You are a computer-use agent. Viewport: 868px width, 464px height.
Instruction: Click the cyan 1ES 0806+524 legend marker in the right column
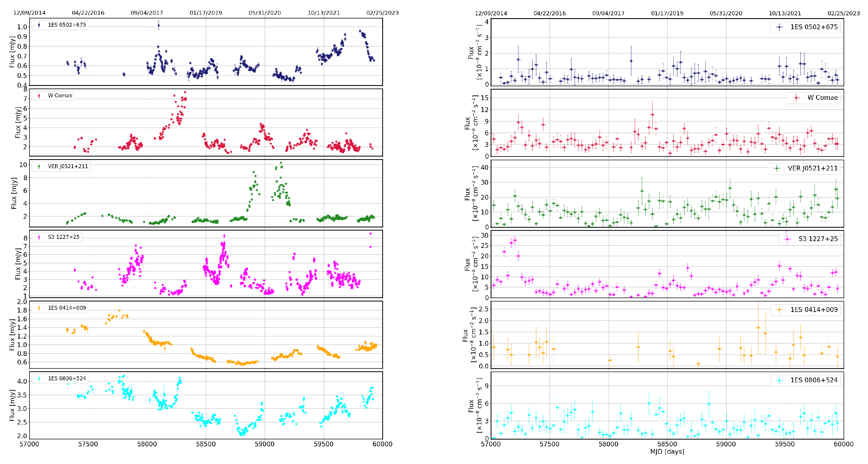(x=779, y=381)
